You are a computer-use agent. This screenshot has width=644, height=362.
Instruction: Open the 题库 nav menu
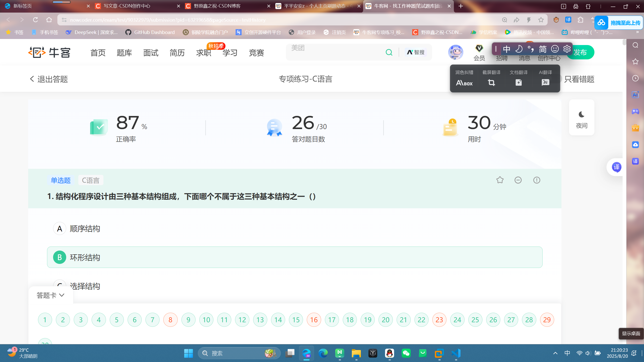124,53
